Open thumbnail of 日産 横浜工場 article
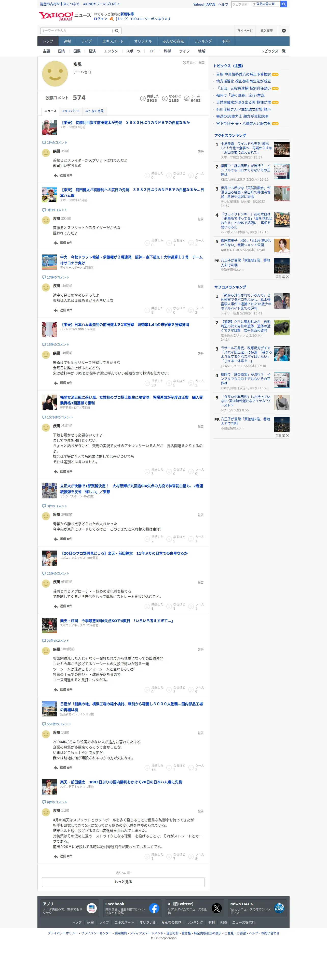Screen dimensions: 327x980 coord(49,709)
